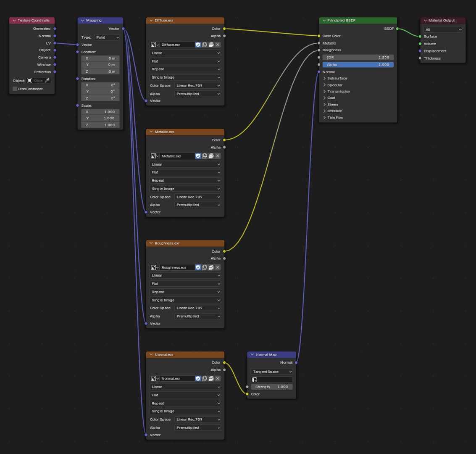476x454 pixels.
Task: Click the eyedropper in Texture Coordinate node
Action: 47,81
